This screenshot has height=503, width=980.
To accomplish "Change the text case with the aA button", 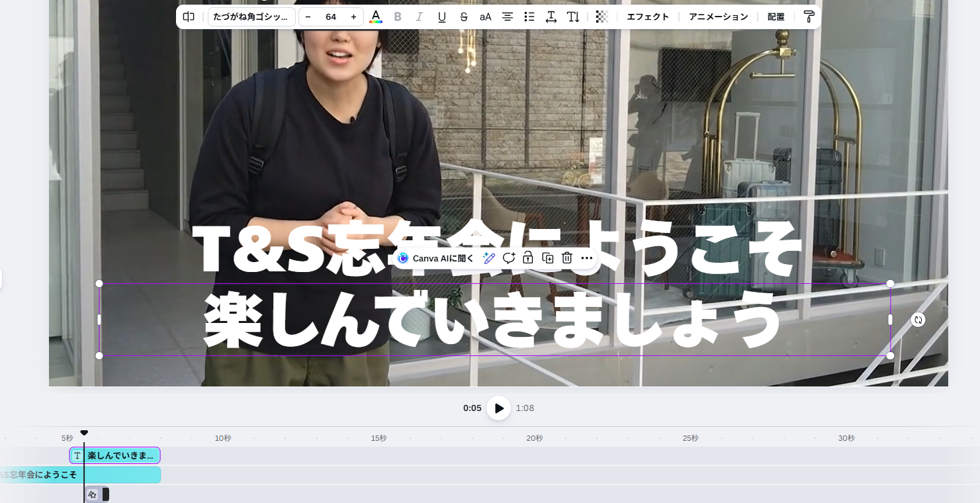I will pos(486,17).
